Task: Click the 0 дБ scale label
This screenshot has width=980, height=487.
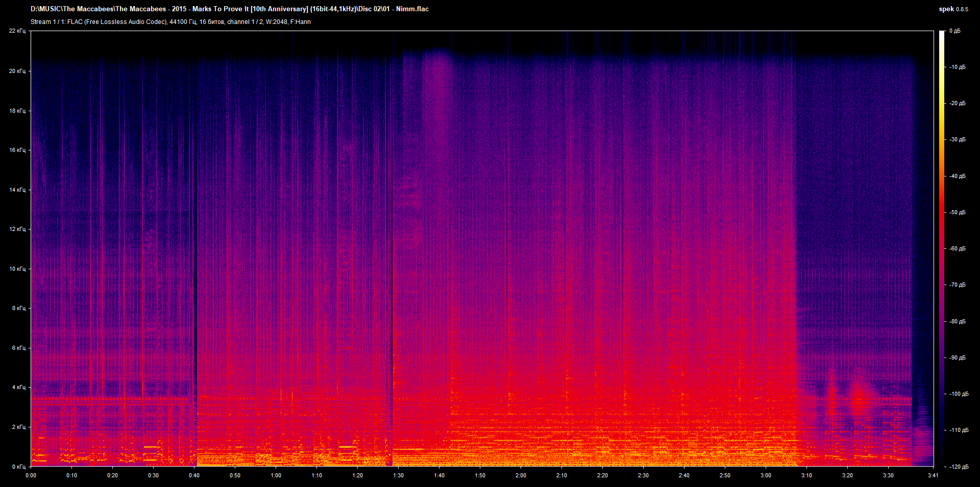Action: pyautogui.click(x=954, y=31)
